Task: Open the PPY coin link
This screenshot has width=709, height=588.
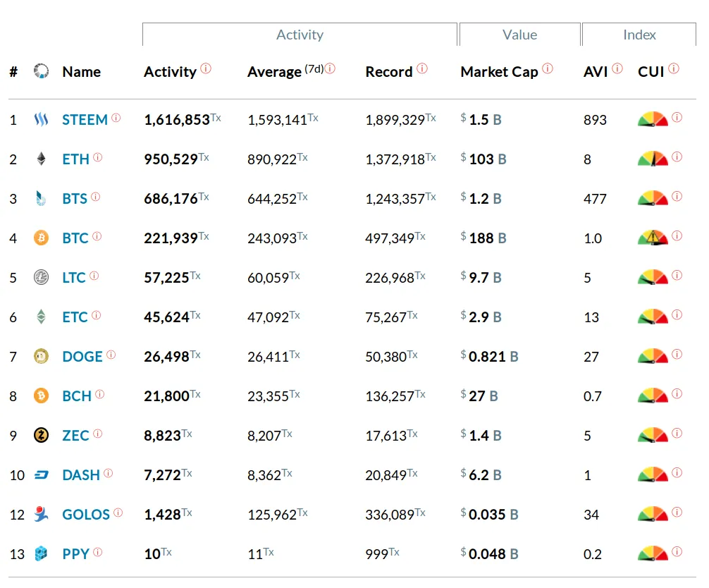Action: pos(75,553)
